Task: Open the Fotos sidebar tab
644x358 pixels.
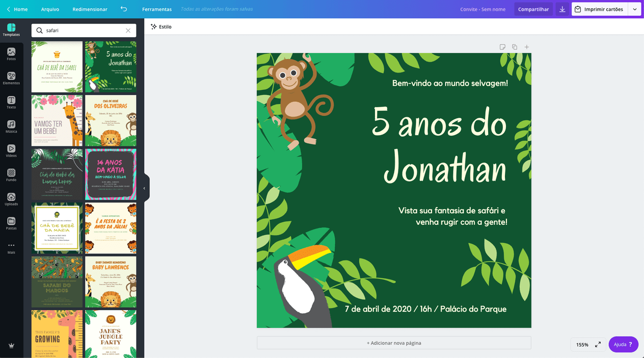Action: 11,54
